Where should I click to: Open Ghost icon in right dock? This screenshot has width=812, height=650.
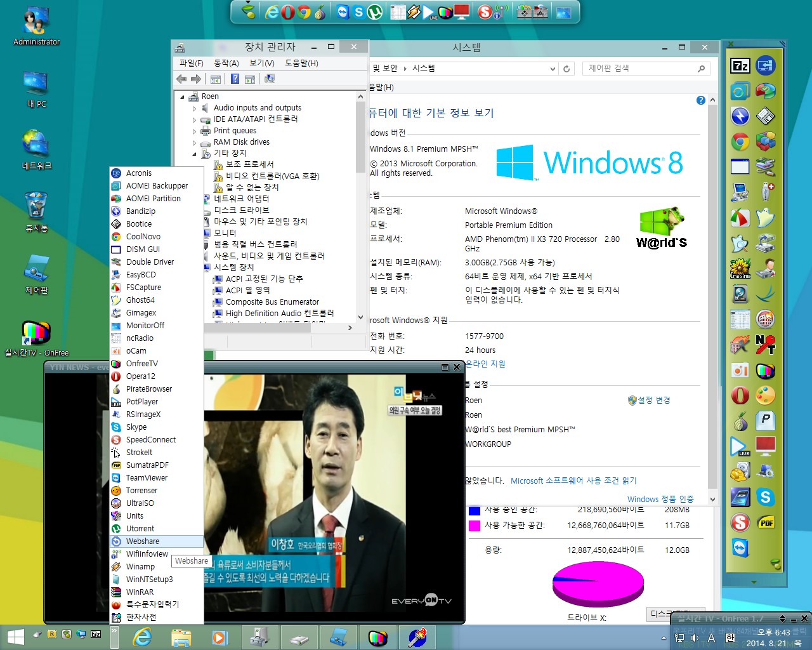[766, 218]
